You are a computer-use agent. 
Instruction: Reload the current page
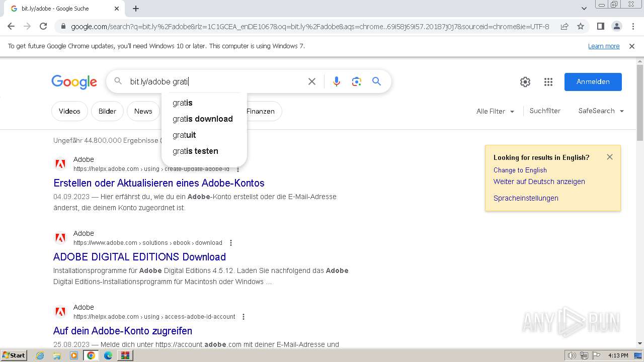[43, 26]
